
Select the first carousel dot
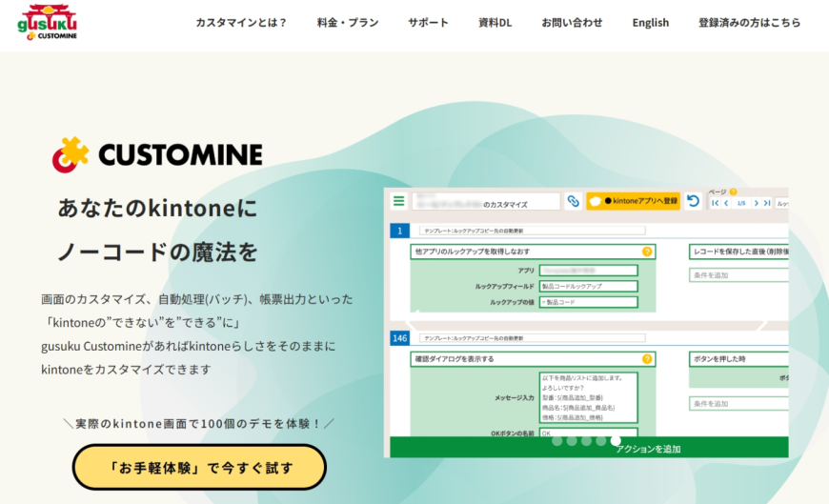pos(556,441)
